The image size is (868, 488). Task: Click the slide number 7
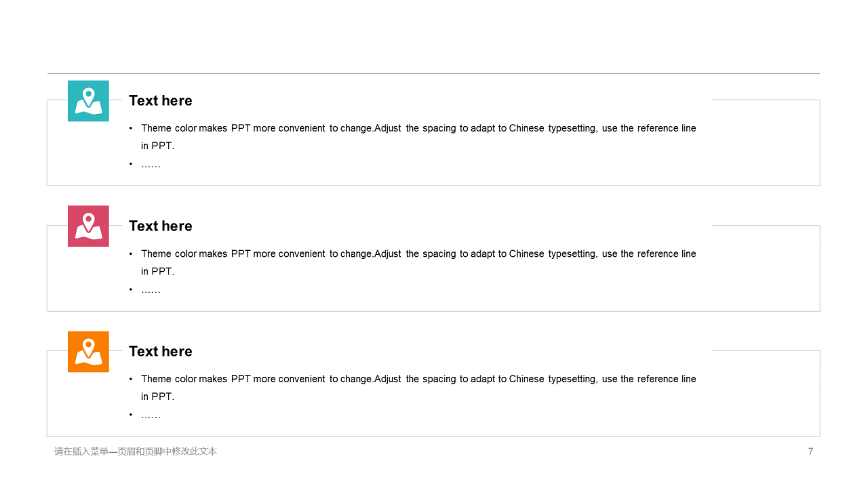(x=810, y=451)
